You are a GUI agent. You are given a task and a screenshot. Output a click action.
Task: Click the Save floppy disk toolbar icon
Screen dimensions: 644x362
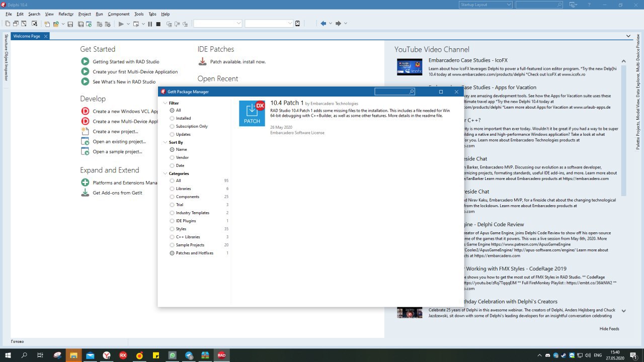pos(70,24)
